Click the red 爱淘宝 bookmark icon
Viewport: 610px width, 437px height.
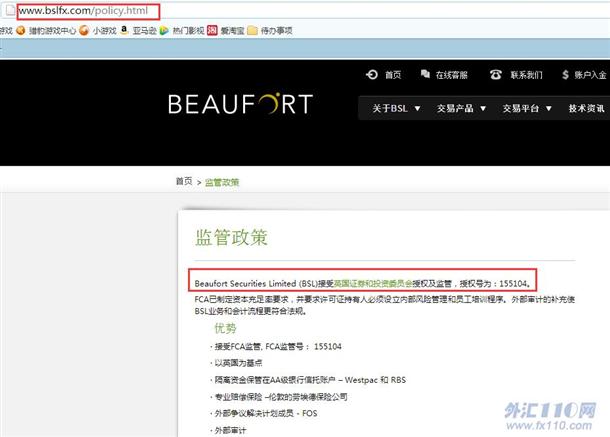click(212, 30)
